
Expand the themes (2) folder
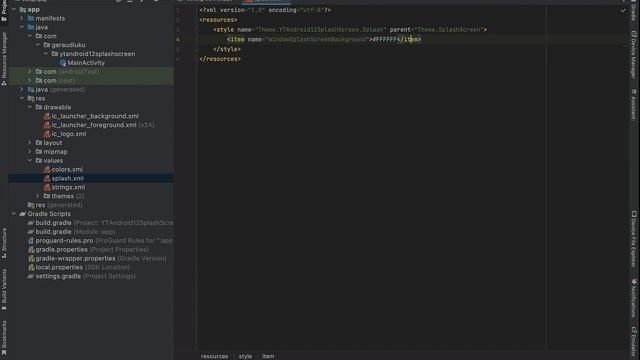coord(38,196)
